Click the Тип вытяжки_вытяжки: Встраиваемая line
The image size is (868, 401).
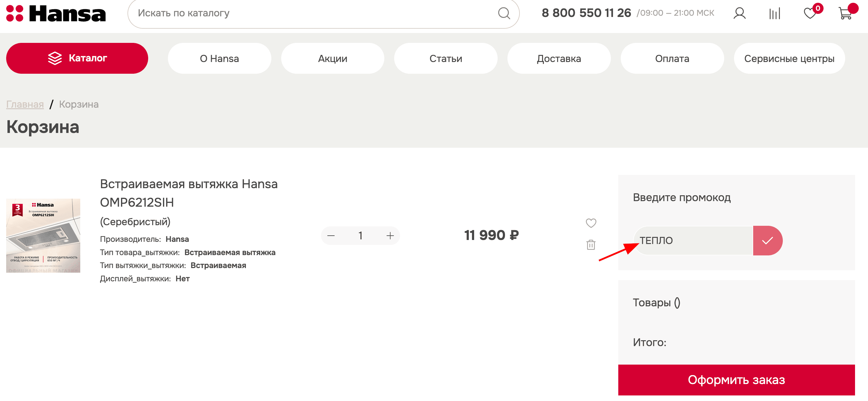click(x=173, y=265)
